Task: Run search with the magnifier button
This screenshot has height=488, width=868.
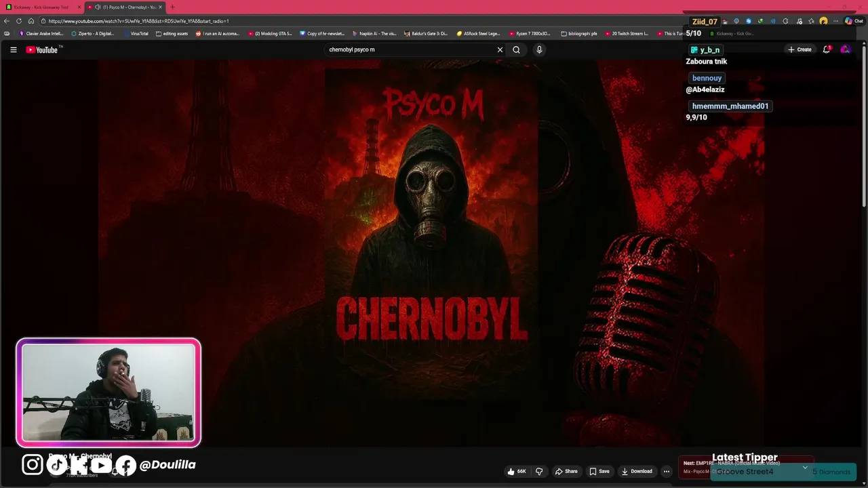Action: tap(516, 49)
